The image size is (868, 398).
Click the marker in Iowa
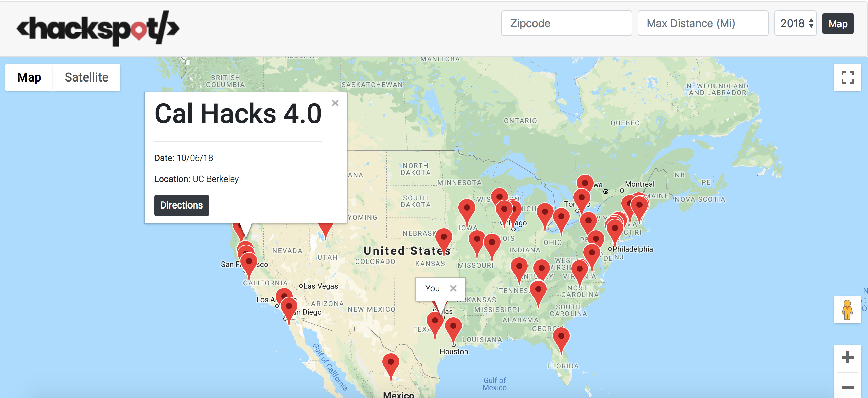467,209
